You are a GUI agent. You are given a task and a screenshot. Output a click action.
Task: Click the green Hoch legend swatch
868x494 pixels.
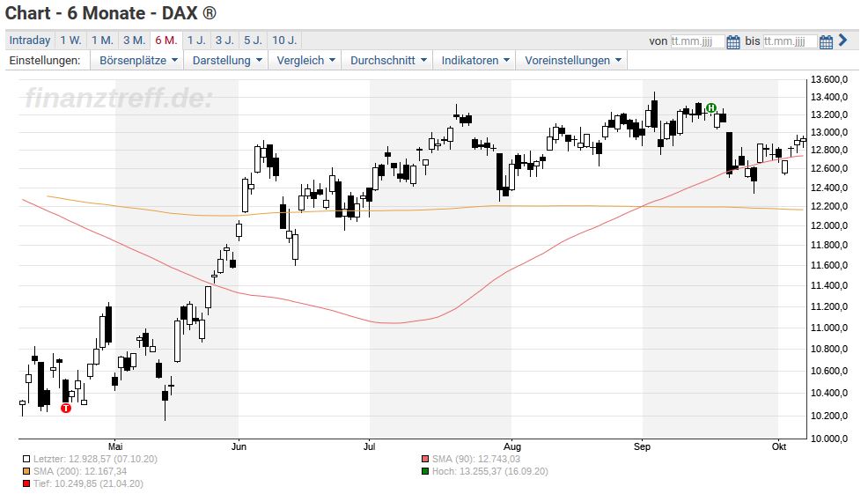425,471
